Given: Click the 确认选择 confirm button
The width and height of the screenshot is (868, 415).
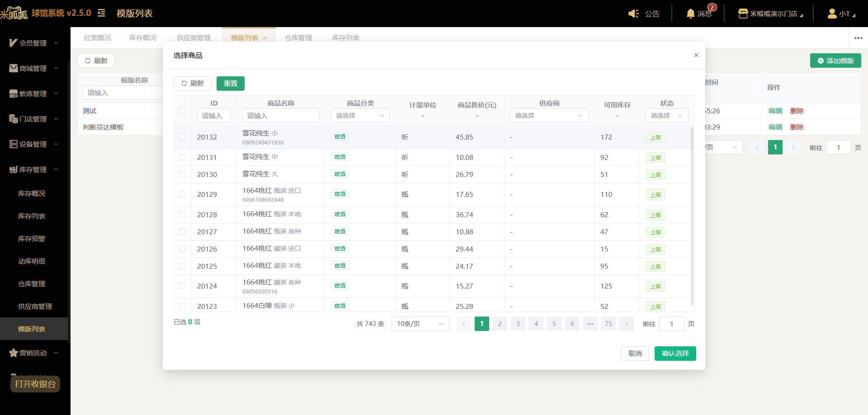Looking at the screenshot, I should click(675, 354).
